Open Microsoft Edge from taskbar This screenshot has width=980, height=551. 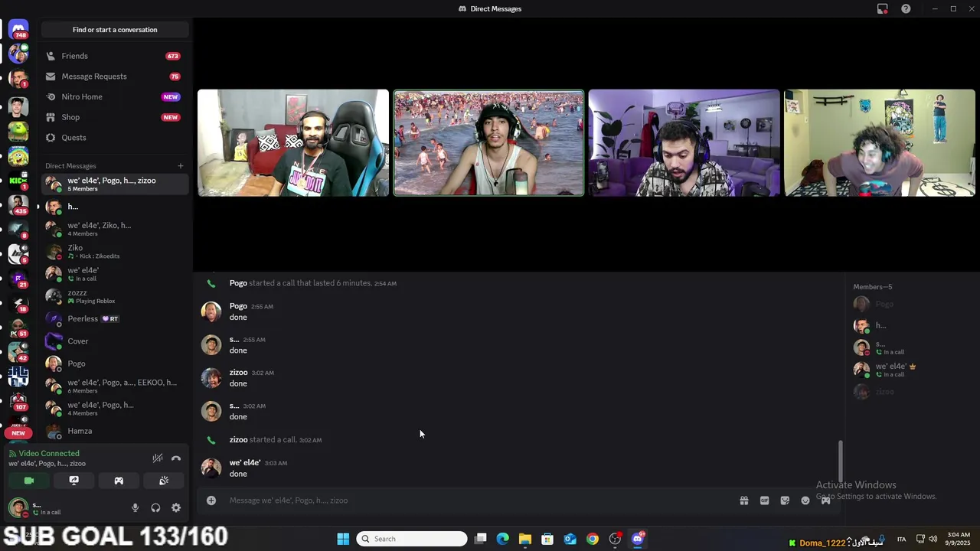(x=503, y=539)
